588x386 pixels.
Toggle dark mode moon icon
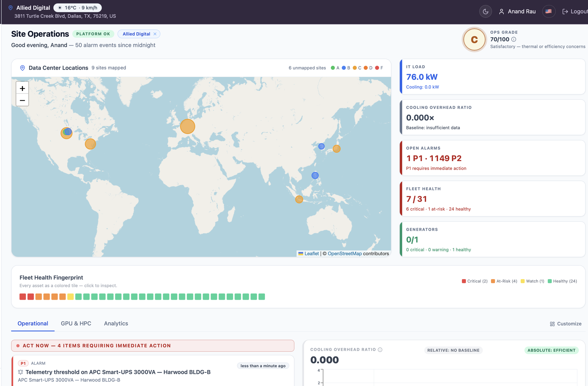coord(485,11)
